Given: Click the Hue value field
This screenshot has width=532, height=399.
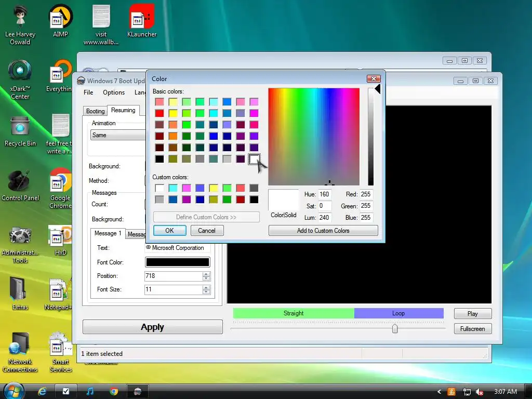Looking at the screenshot, I should click(325, 194).
